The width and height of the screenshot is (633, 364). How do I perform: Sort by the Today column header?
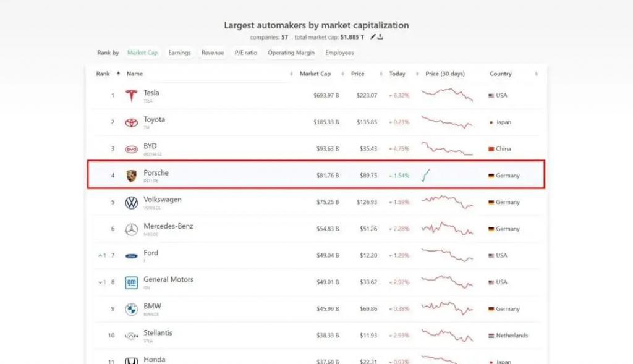397,74
